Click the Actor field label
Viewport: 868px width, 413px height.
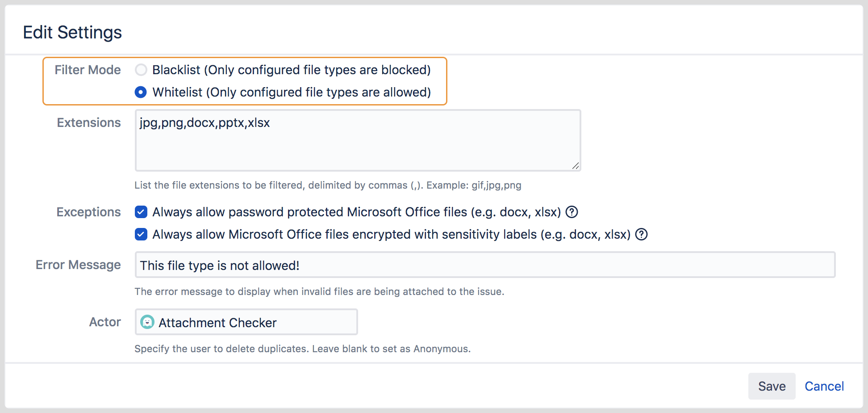[105, 322]
